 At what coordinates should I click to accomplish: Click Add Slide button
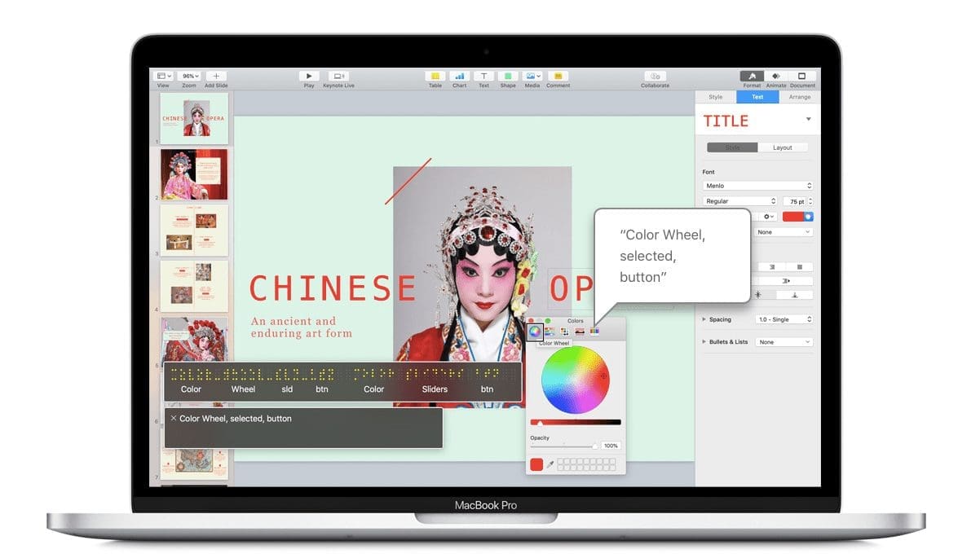coord(216,76)
